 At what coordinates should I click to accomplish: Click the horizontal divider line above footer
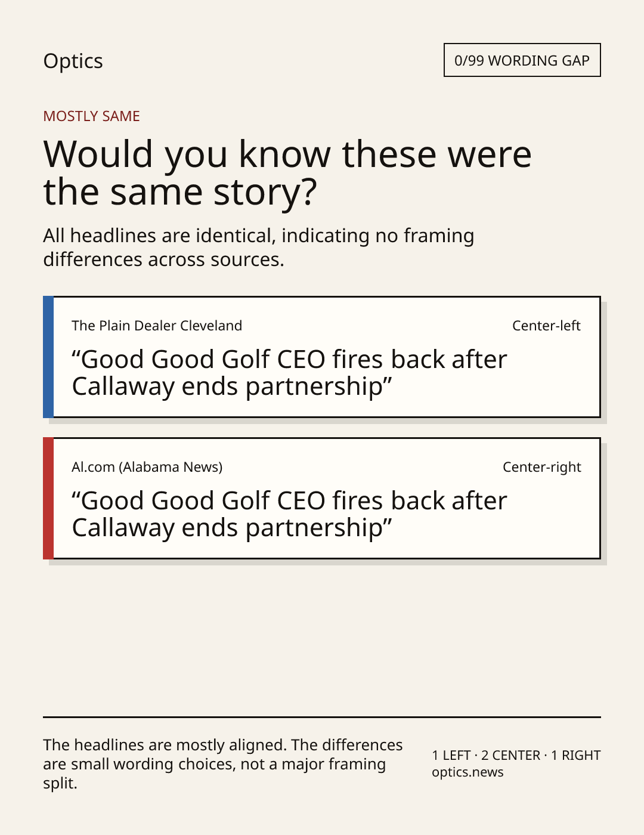click(322, 717)
